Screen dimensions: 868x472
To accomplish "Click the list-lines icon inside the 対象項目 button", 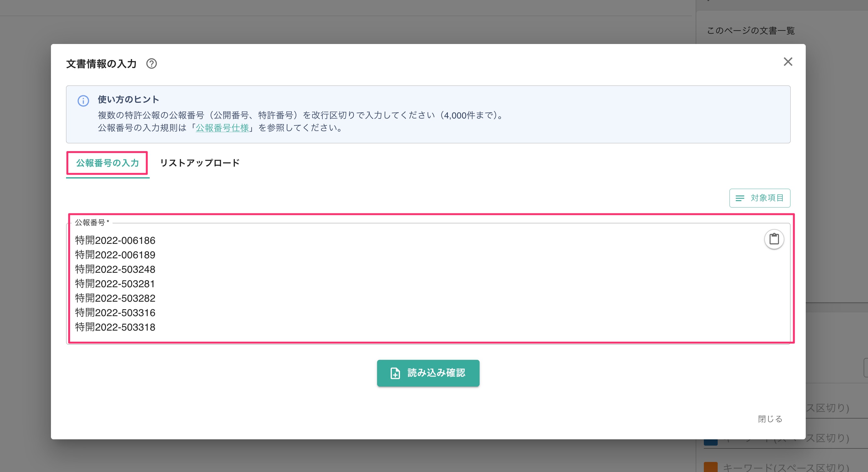I will pos(740,198).
